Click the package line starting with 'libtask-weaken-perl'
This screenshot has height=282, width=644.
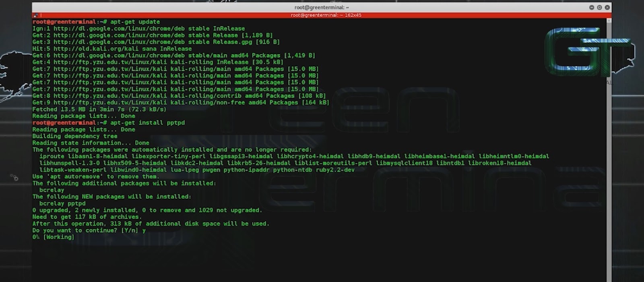point(197,170)
